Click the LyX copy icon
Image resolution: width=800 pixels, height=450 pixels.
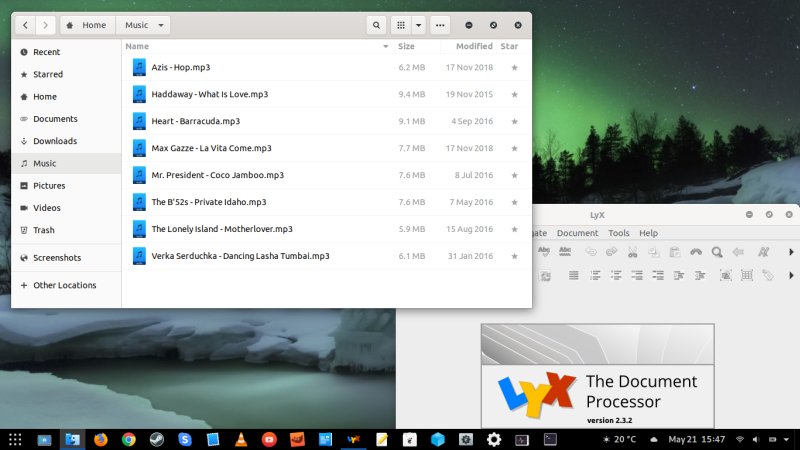[654, 252]
